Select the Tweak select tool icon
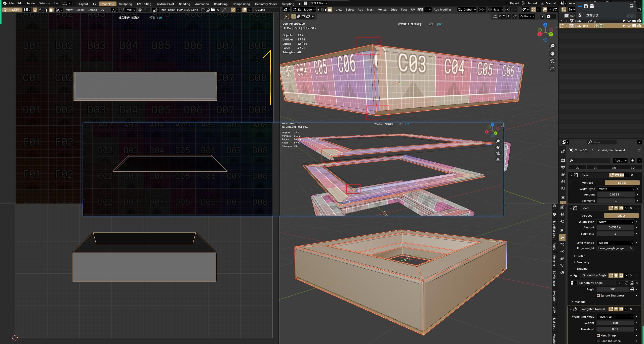 [x=286, y=16]
